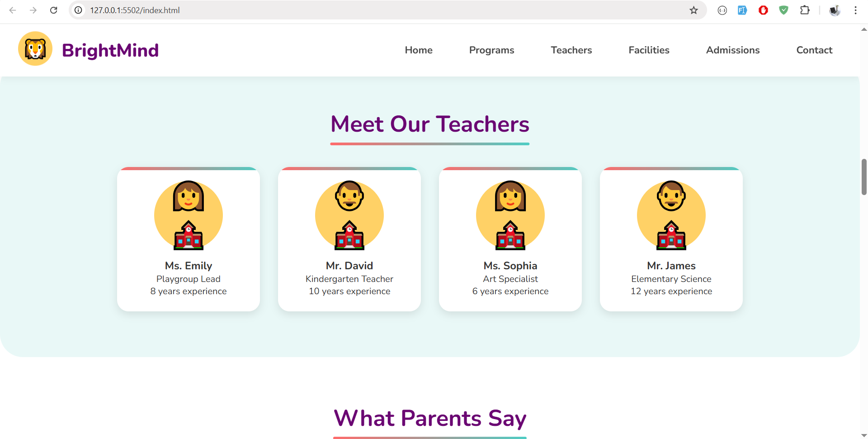
Task: Click Ms. Emily's avatar picture
Action: (189, 215)
